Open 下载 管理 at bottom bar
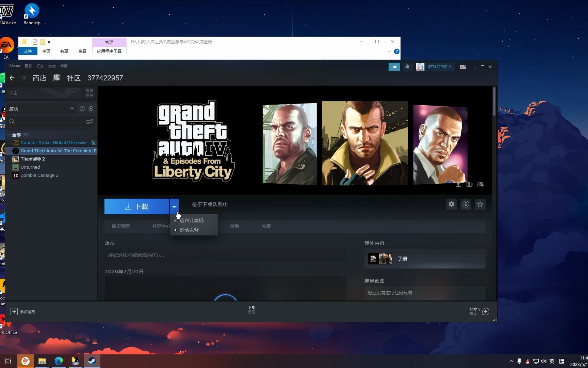The width and height of the screenshot is (588, 368). (x=251, y=310)
